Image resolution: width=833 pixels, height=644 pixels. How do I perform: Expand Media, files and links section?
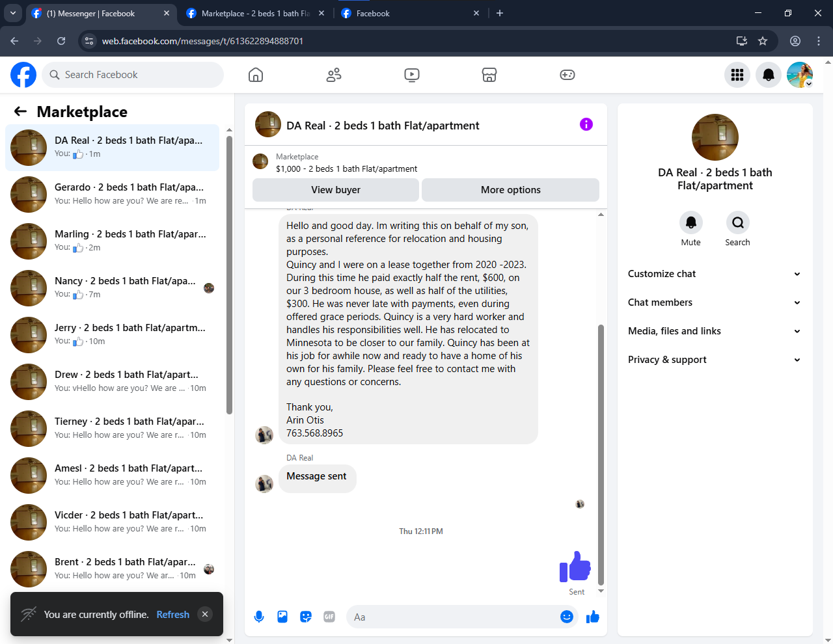pyautogui.click(x=715, y=331)
